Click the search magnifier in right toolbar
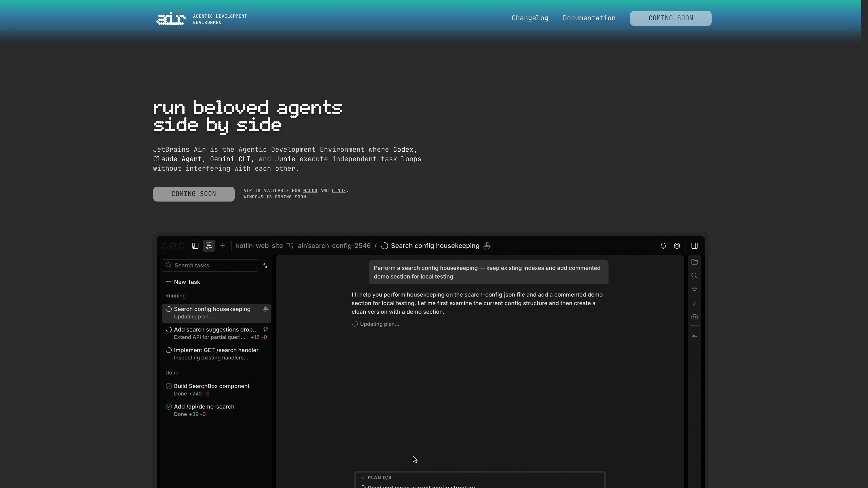Viewport: 868px width, 488px height. 694,276
